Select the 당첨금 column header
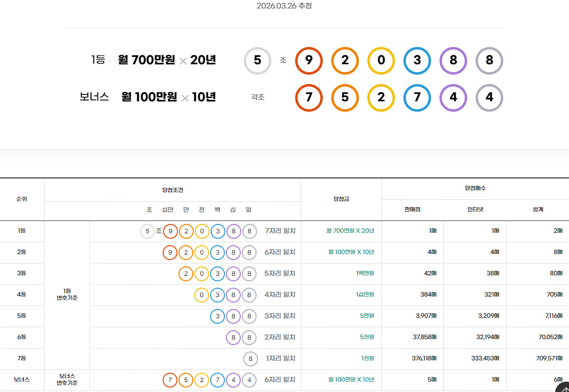 (x=341, y=199)
